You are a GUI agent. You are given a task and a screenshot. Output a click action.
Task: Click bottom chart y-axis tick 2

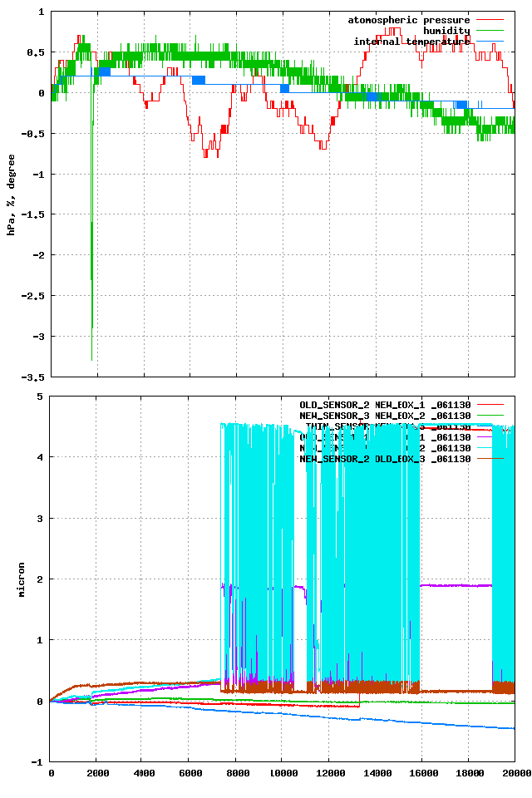coord(41,579)
